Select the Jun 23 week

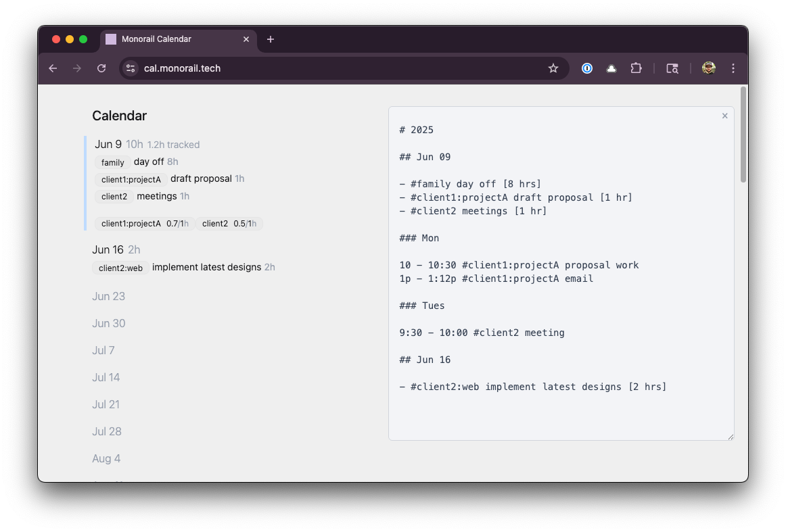click(x=109, y=296)
